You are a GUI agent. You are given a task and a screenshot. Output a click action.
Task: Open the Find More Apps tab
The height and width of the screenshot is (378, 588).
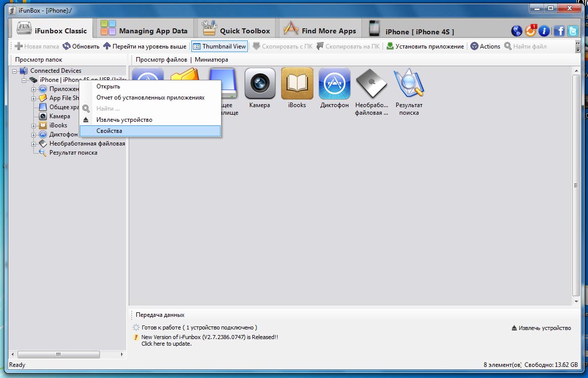(319, 29)
